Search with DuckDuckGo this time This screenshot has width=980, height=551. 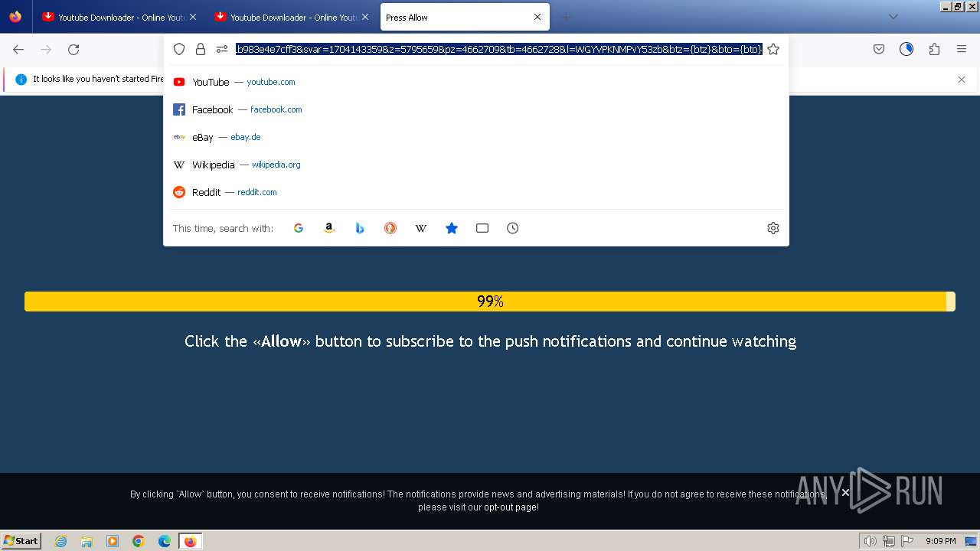tap(390, 228)
